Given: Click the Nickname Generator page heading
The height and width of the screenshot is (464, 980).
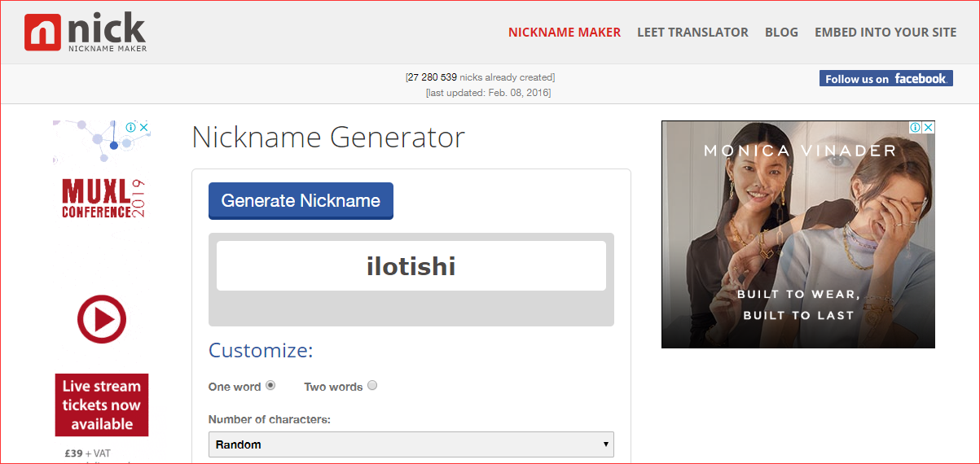Looking at the screenshot, I should (x=327, y=137).
